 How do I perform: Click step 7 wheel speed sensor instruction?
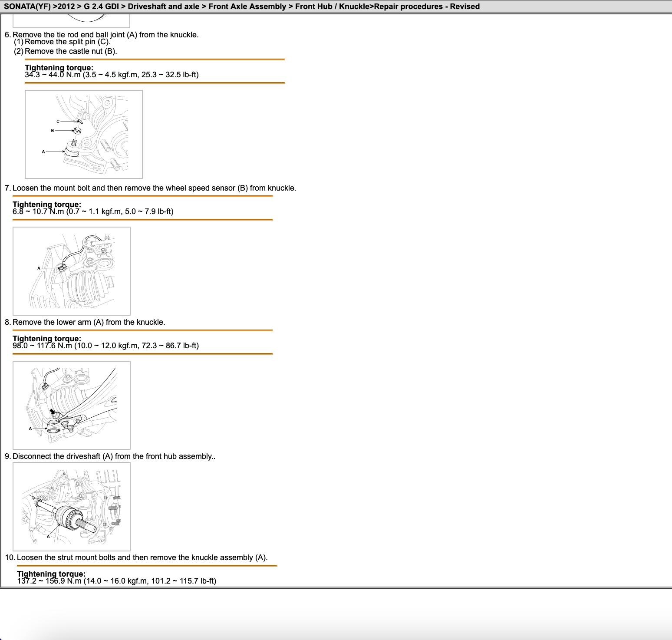pos(154,188)
